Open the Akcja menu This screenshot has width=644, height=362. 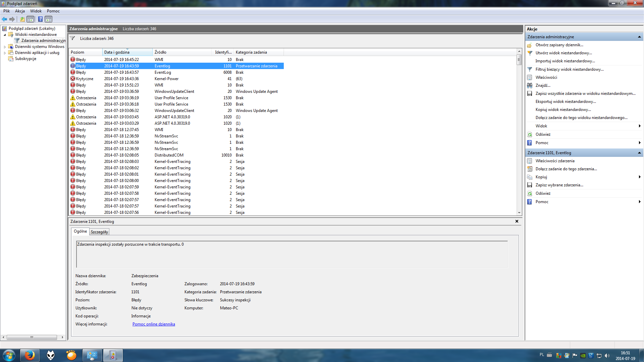click(20, 11)
